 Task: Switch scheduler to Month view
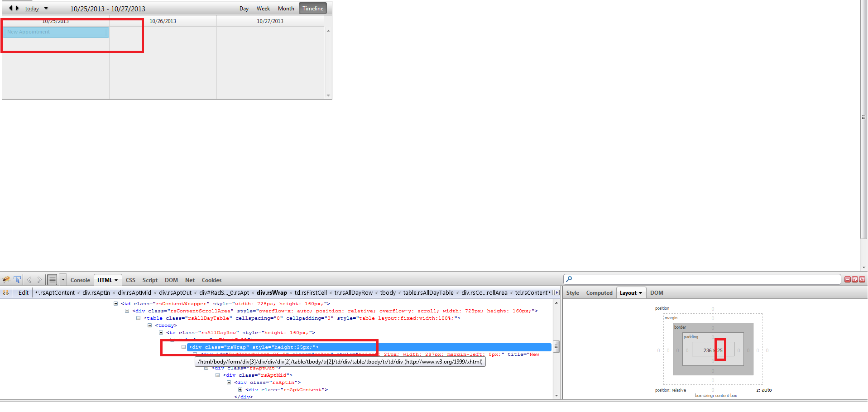coord(286,9)
